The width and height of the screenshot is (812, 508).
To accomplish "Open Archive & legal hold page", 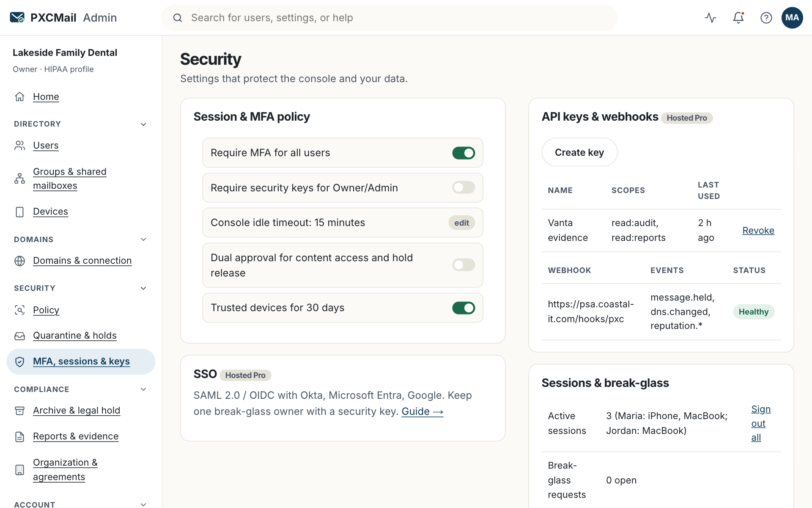I will [77, 411].
